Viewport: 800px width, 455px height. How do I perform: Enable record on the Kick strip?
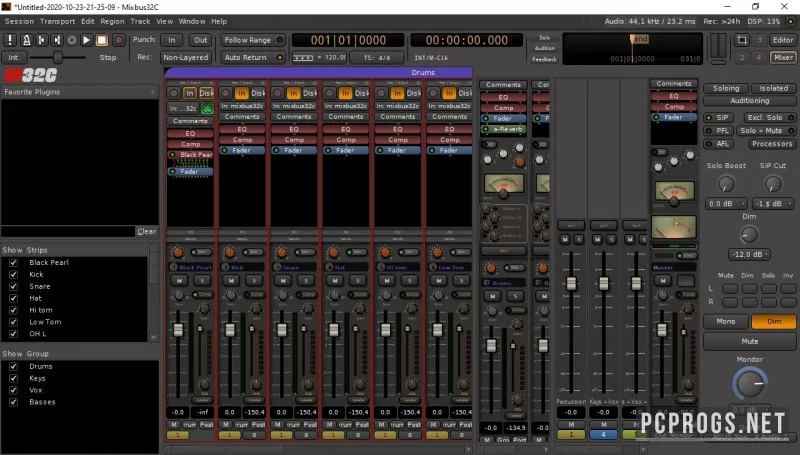tap(226, 93)
